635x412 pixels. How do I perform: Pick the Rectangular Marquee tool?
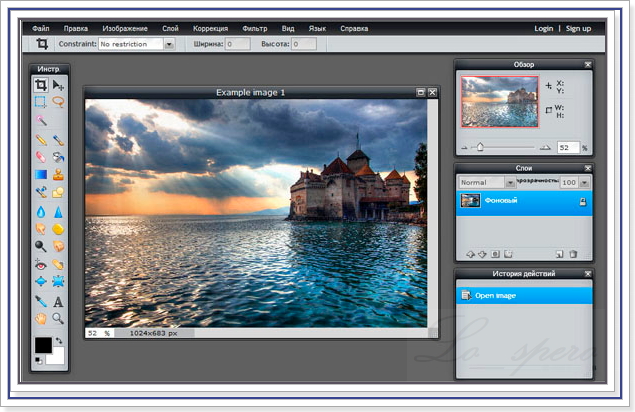[x=41, y=102]
